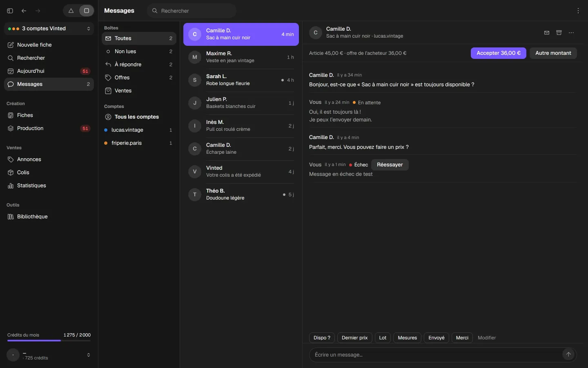Screen dimensions: 588x368
Task: Go to Annonces
Action: point(49,159)
